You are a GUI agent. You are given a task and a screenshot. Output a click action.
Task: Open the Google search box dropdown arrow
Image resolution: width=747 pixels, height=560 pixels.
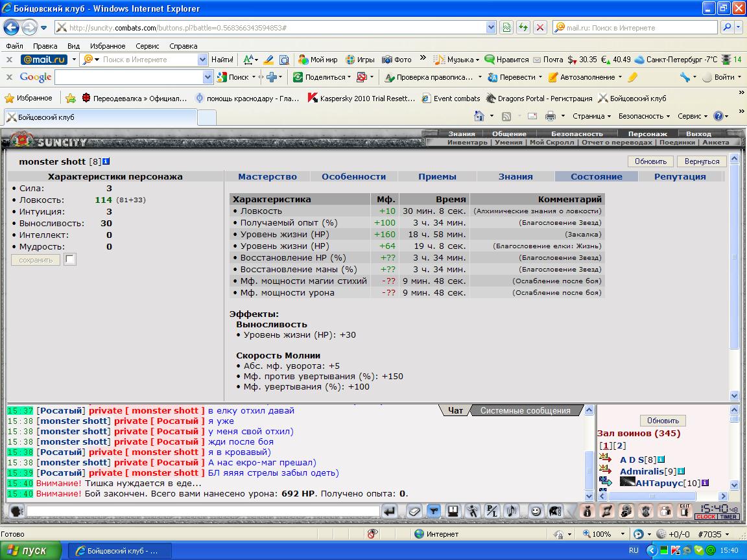click(207, 76)
